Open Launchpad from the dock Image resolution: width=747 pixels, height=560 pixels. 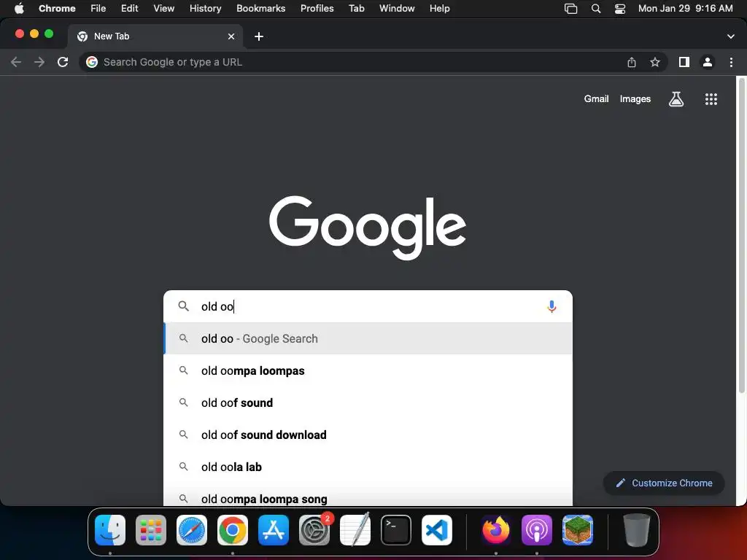pos(151,530)
